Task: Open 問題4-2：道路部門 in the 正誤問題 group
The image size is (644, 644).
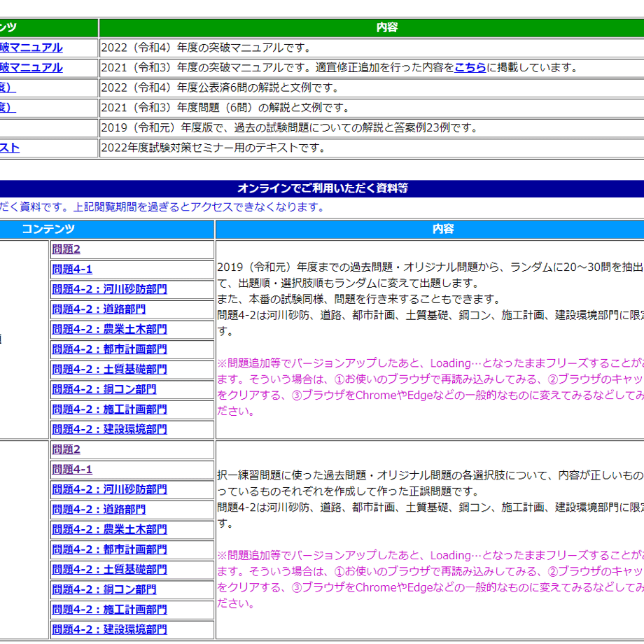Action: point(99,510)
